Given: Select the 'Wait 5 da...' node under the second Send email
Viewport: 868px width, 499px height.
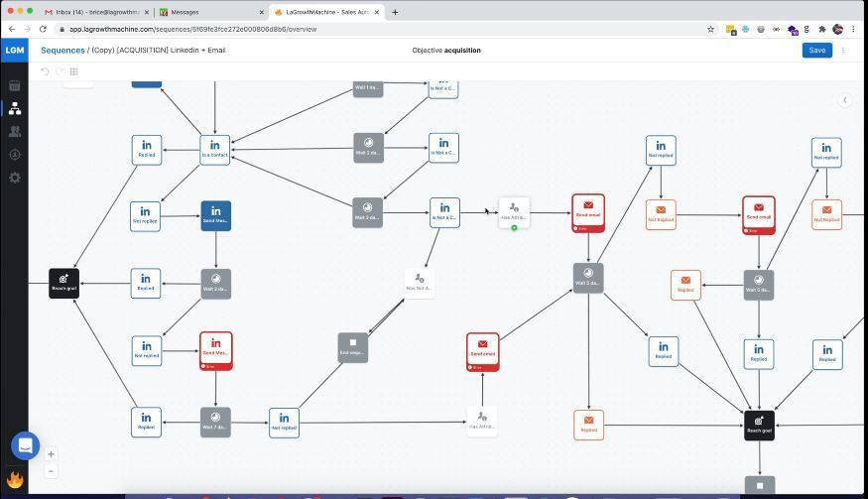Looking at the screenshot, I should point(759,285).
